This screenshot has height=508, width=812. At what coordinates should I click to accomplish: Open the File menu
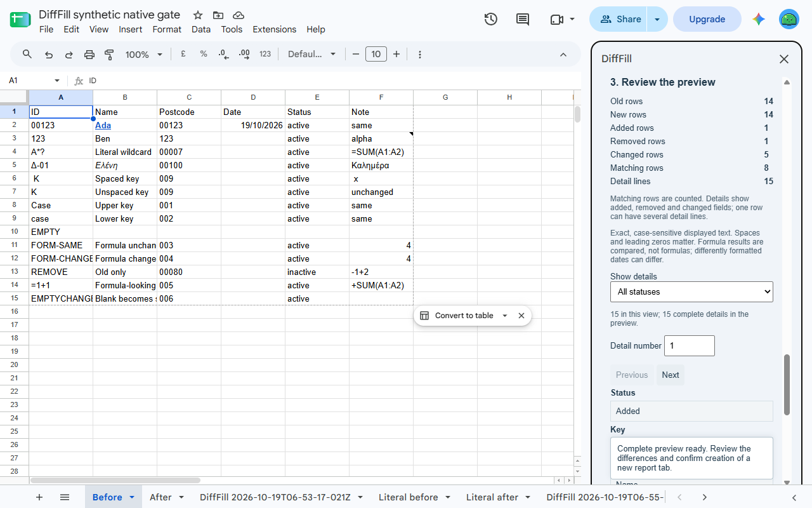click(46, 29)
